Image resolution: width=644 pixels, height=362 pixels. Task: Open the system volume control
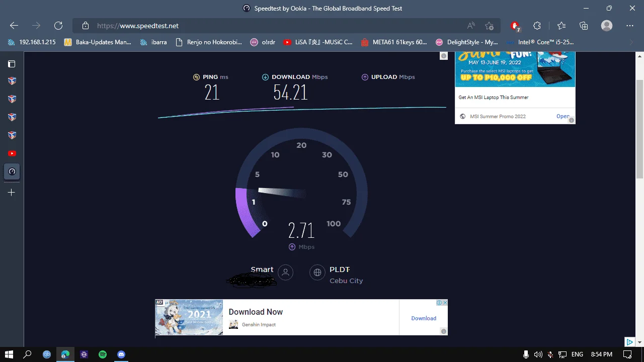(538, 354)
